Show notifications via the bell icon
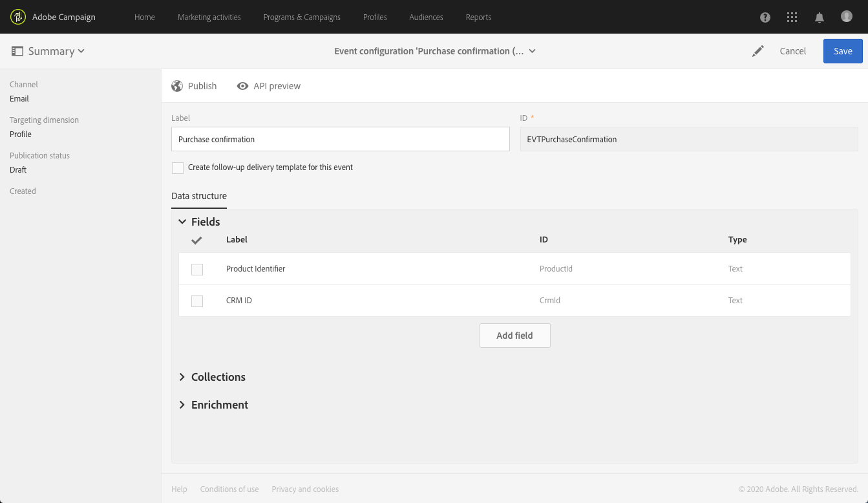The height and width of the screenshot is (503, 868). coord(820,17)
